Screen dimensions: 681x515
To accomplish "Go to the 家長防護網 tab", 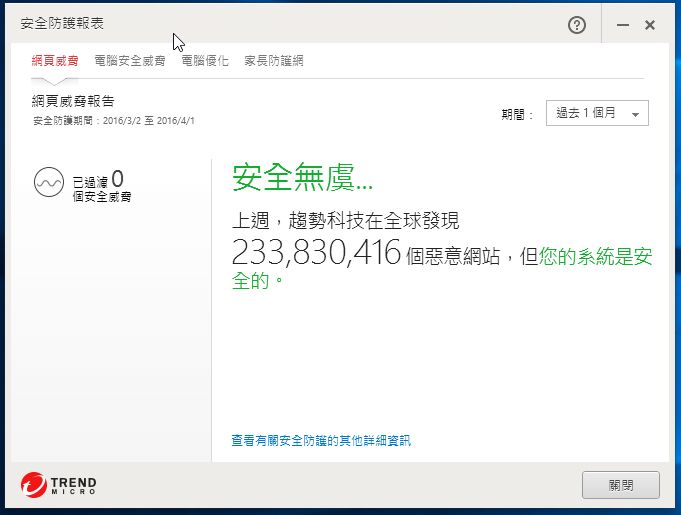I will pyautogui.click(x=274, y=60).
